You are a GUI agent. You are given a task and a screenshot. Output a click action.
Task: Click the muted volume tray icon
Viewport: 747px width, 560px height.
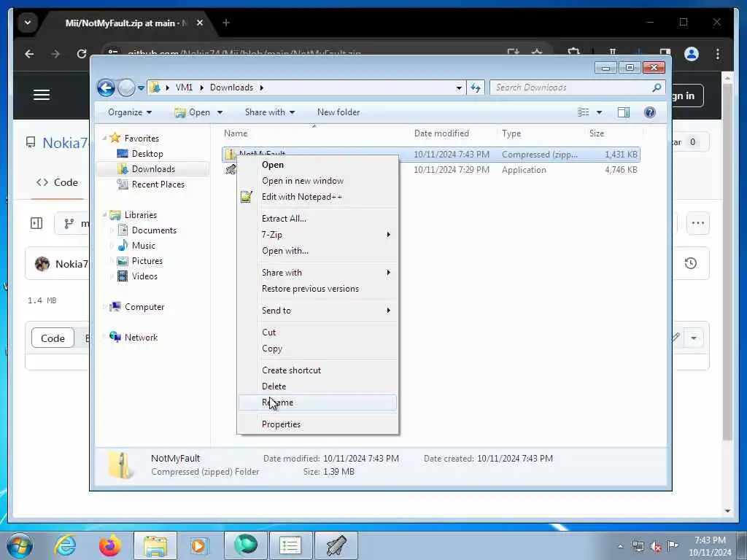(x=656, y=547)
